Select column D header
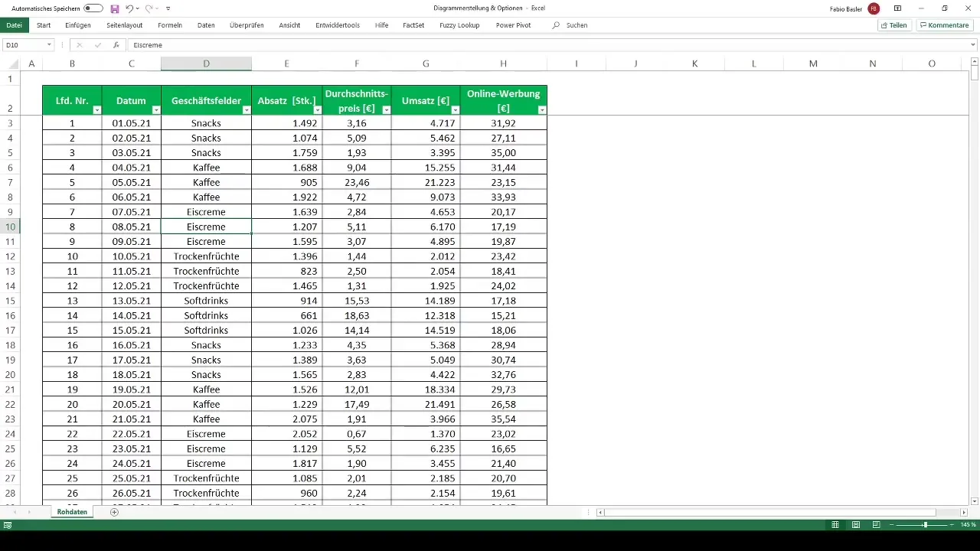Viewport: 980px width, 551px height. tap(206, 64)
